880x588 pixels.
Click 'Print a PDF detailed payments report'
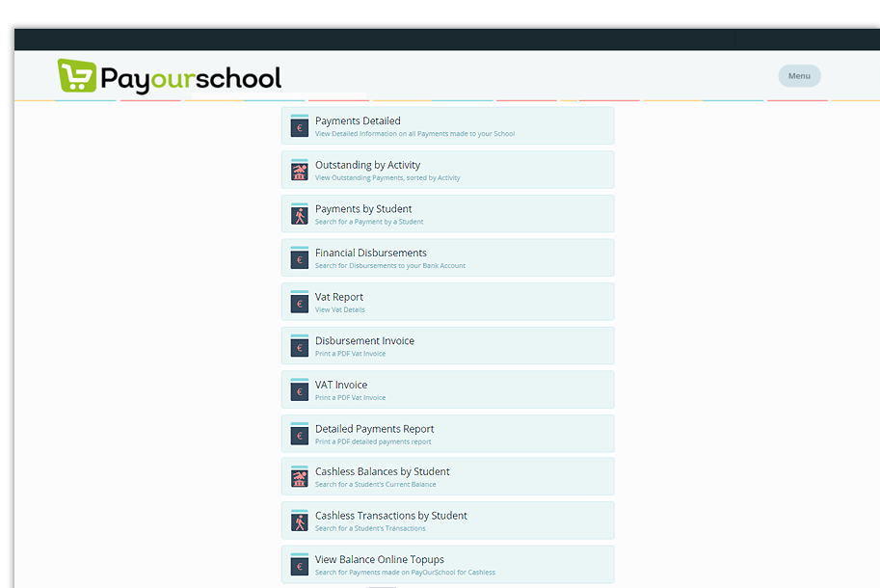coord(373,441)
